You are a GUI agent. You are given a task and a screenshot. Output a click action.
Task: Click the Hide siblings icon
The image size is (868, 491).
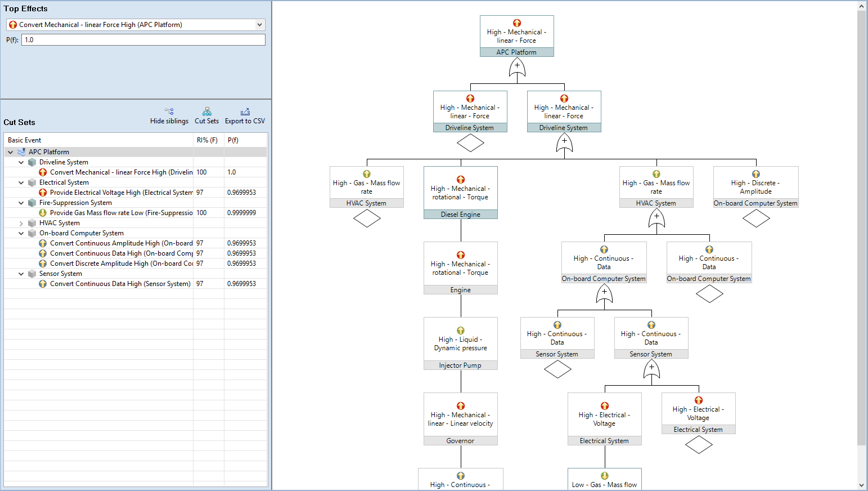(169, 111)
